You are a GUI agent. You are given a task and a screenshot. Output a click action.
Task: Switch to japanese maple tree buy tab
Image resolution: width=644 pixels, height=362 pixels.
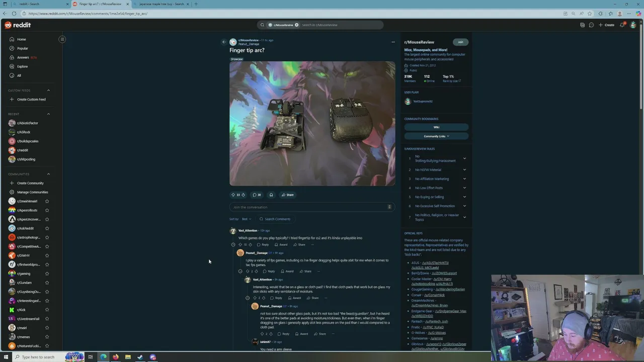click(x=162, y=4)
